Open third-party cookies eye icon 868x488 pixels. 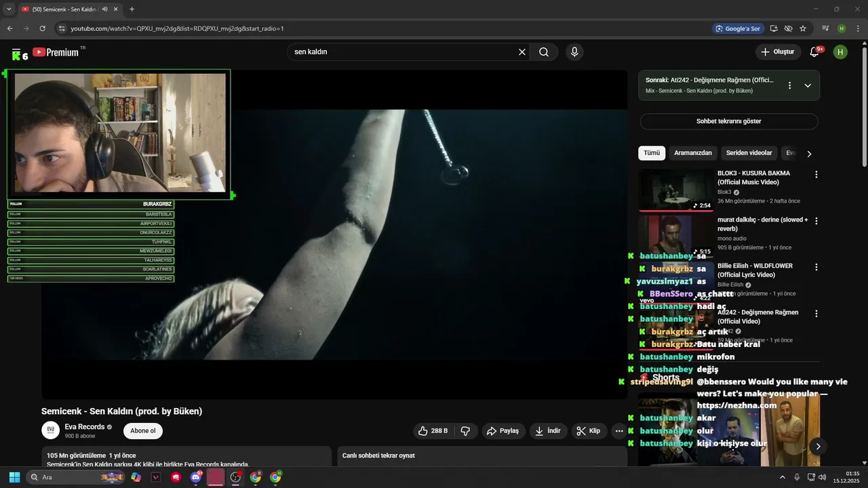[x=788, y=28]
